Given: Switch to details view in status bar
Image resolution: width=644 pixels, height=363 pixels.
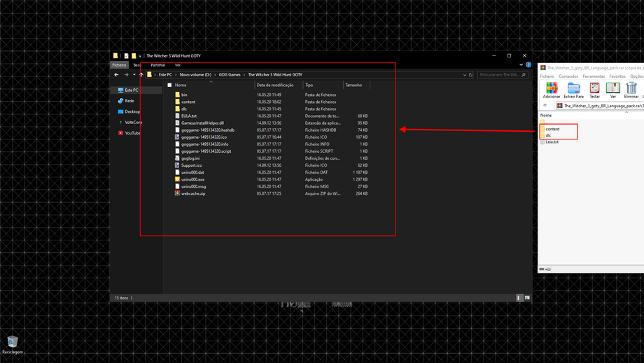Looking at the screenshot, I should click(519, 298).
